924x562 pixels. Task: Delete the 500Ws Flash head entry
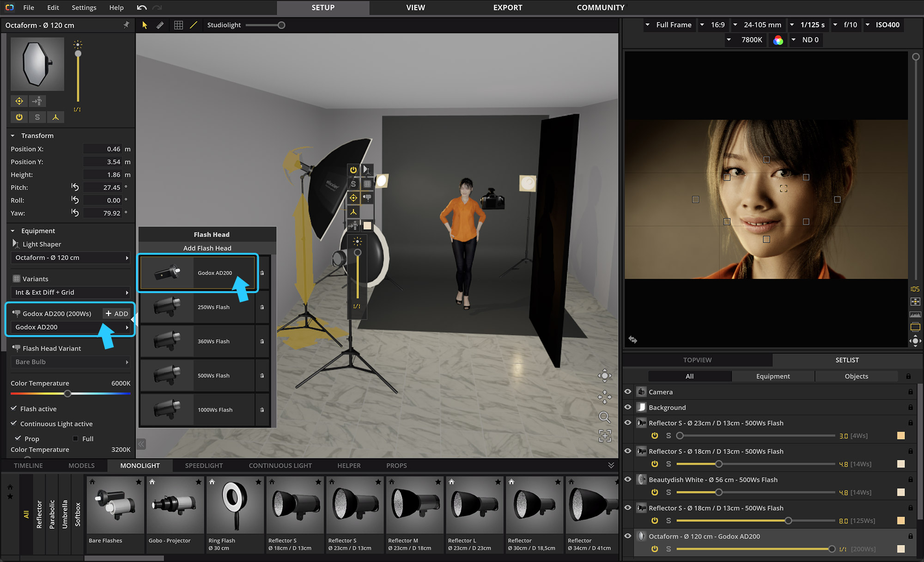(x=262, y=376)
